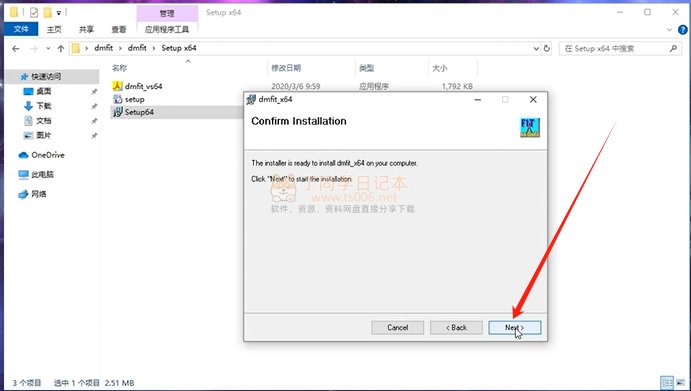Click the dmfit_vs64 file icon
691x391 pixels.
(x=117, y=86)
